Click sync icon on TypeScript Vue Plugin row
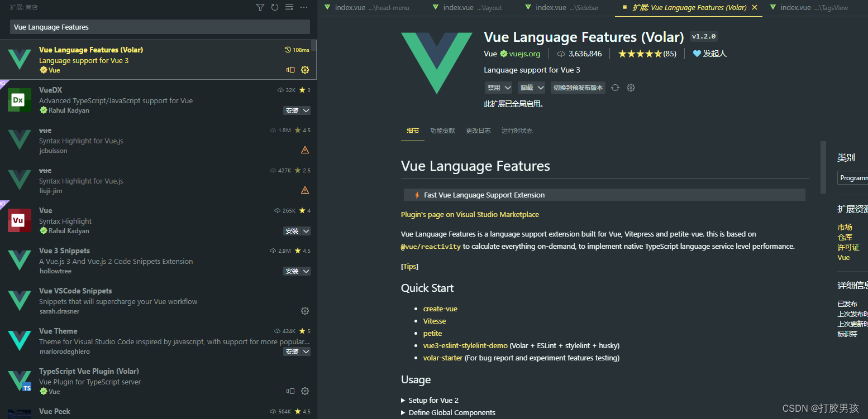The height and width of the screenshot is (419, 868). click(x=290, y=391)
